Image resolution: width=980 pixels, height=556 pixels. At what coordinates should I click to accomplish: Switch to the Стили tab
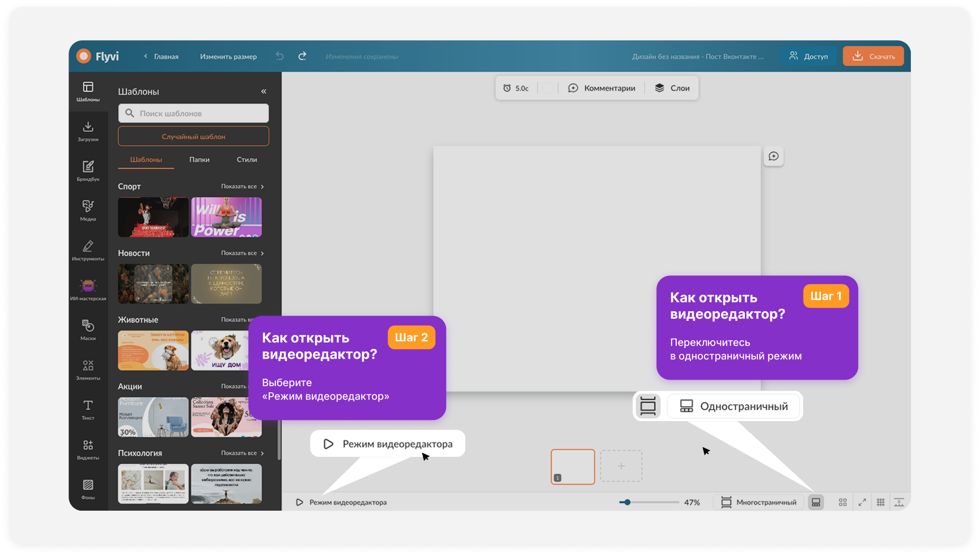[247, 160]
